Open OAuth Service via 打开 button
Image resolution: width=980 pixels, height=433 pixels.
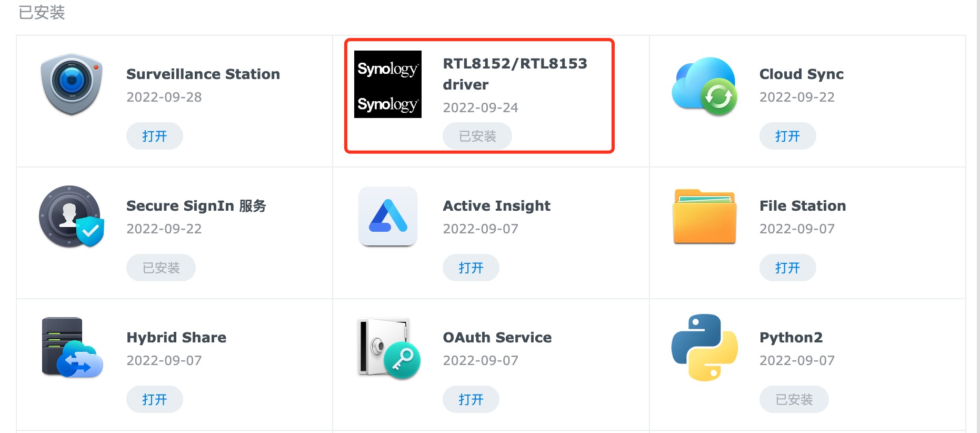coord(471,399)
